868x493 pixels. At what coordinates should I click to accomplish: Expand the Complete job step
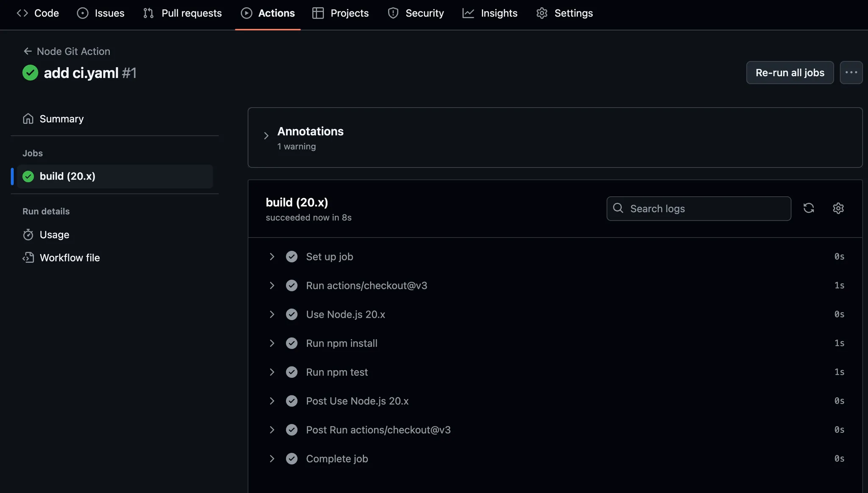coord(272,458)
